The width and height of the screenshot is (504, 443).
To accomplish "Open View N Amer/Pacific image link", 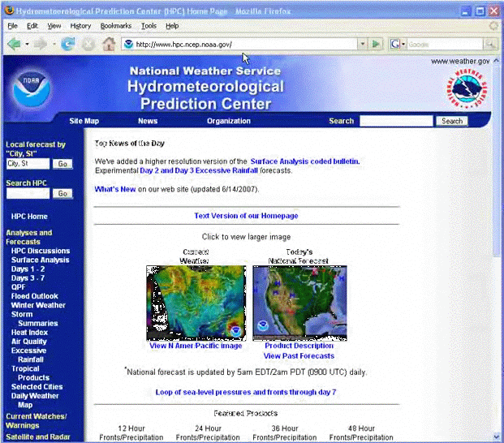I will coord(196,346).
